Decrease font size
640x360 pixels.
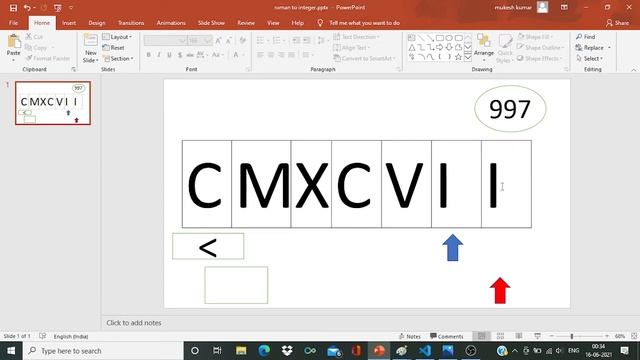click(x=229, y=40)
